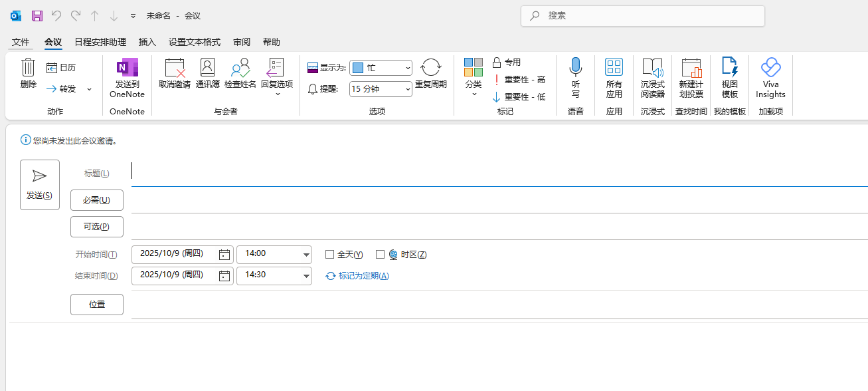Switch to the Insert (插入) tab
Viewport: 868px width, 391px height.
[x=147, y=42]
